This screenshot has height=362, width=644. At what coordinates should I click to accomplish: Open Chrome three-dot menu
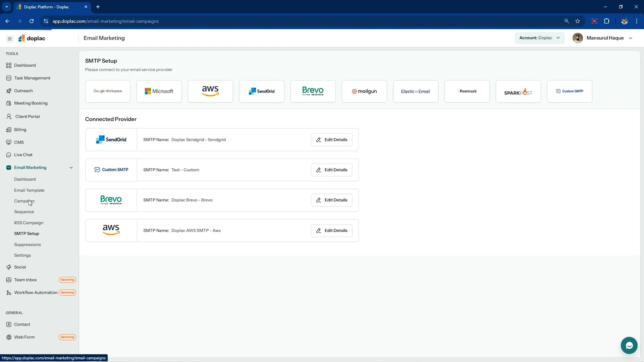pyautogui.click(x=637, y=21)
